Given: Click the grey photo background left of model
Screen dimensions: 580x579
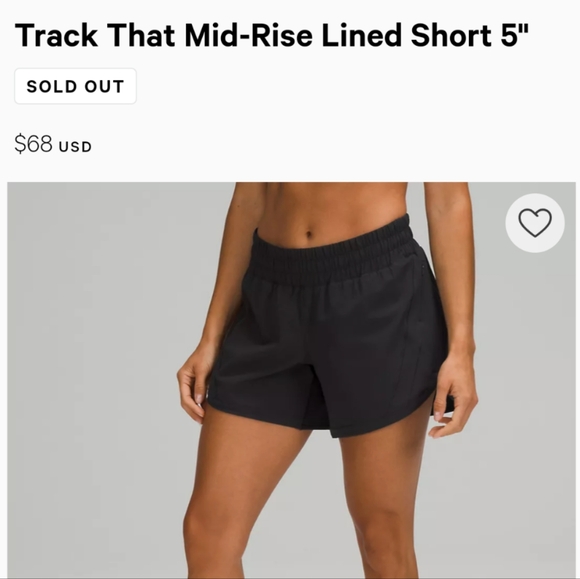Looking at the screenshot, I should [92, 370].
